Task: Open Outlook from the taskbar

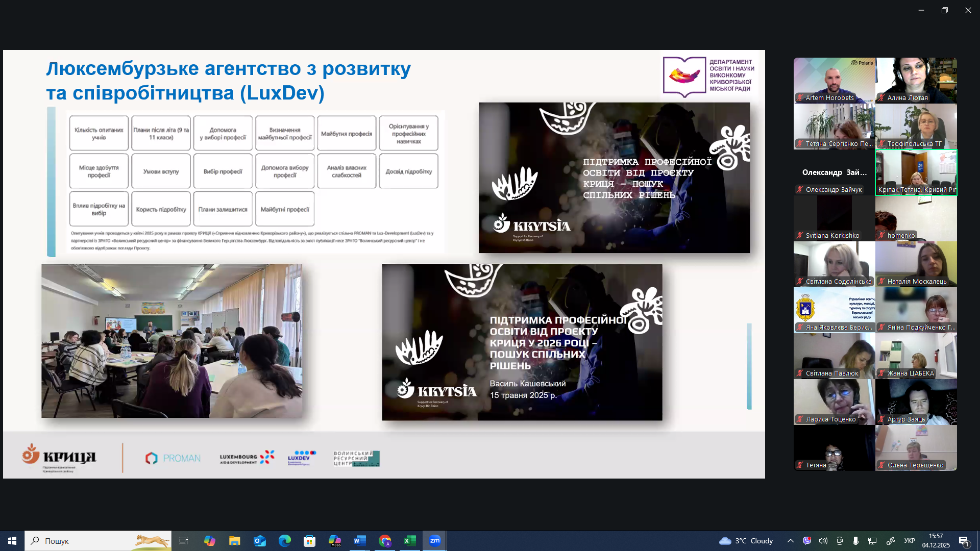Action: pyautogui.click(x=260, y=541)
